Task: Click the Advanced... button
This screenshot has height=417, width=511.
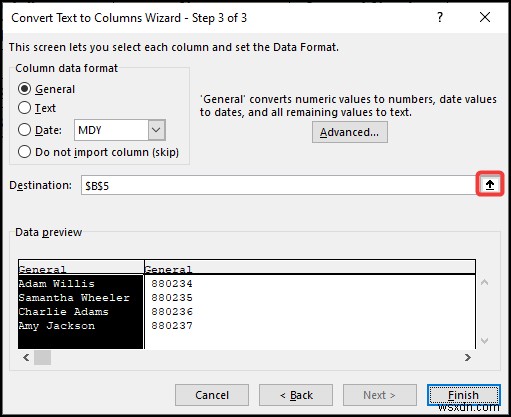Action: tap(350, 132)
